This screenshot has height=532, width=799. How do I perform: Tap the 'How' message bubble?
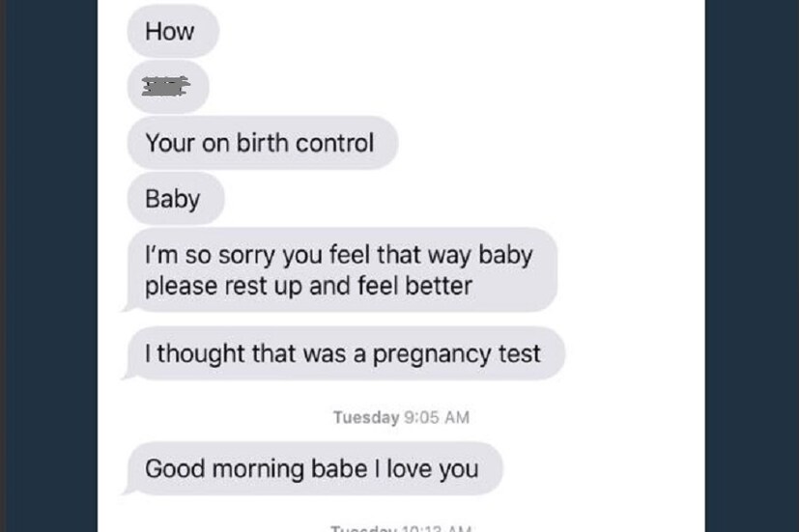click(x=173, y=31)
